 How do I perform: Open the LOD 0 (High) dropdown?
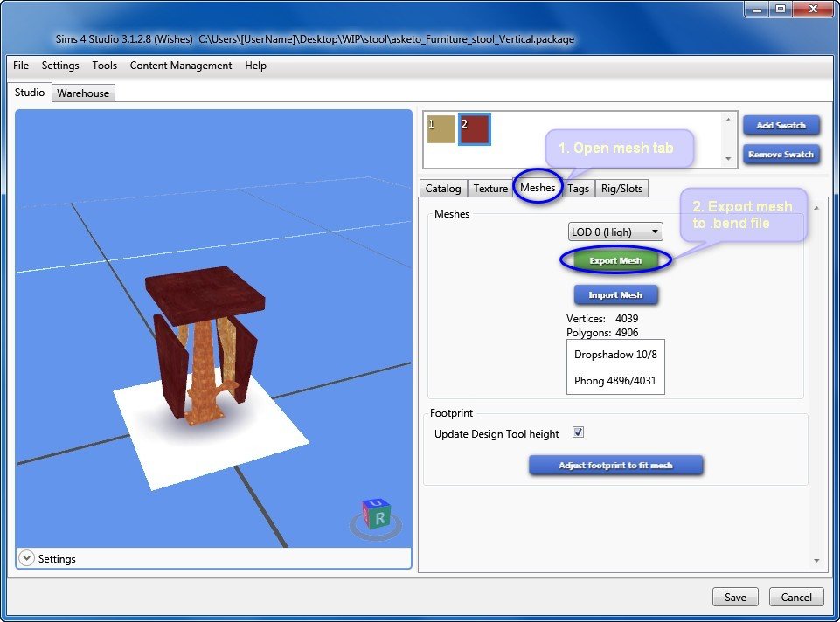(x=615, y=232)
